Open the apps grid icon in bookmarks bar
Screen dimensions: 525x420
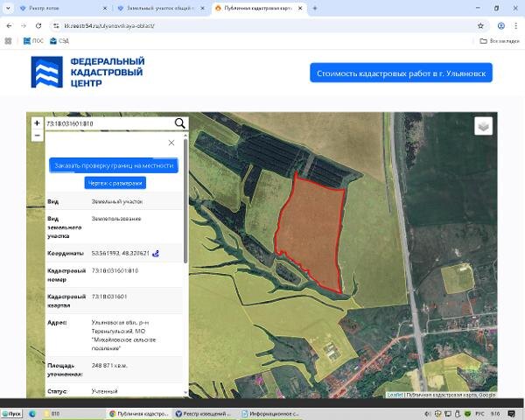[8, 41]
